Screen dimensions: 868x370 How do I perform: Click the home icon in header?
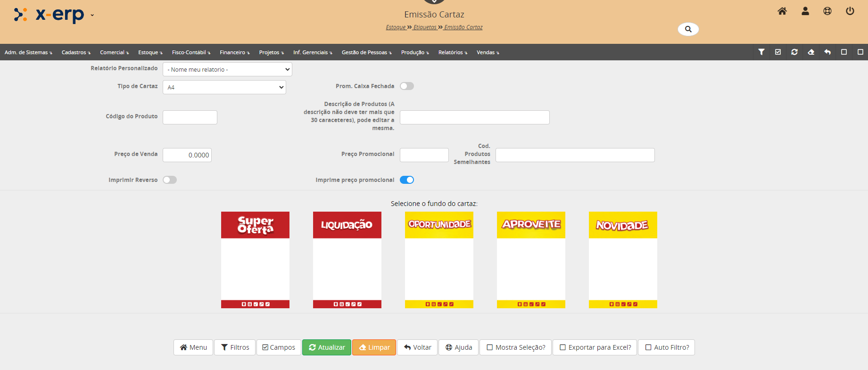[782, 11]
